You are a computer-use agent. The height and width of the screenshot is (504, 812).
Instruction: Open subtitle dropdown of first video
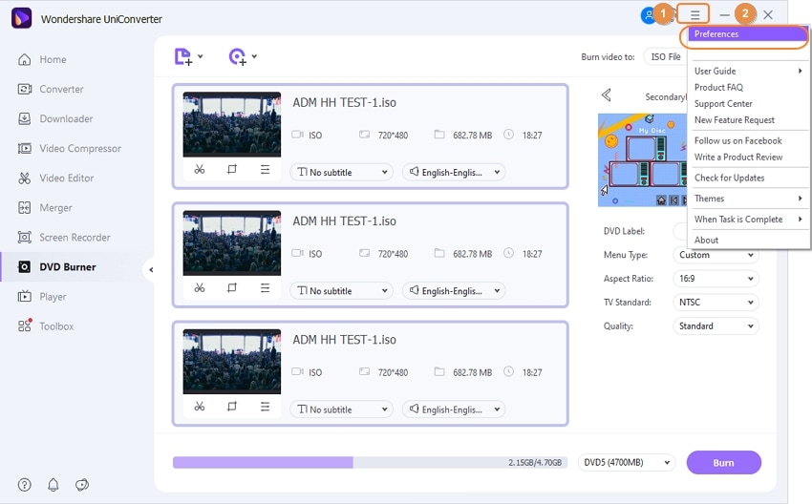coord(341,172)
